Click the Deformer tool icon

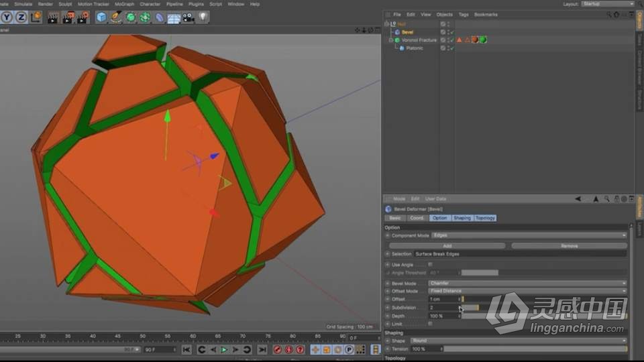(160, 17)
